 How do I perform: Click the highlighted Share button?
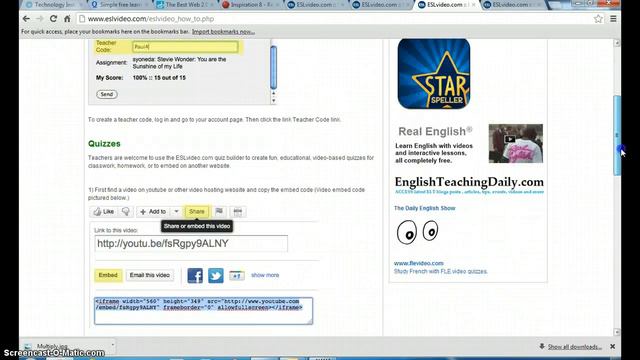tap(197, 211)
